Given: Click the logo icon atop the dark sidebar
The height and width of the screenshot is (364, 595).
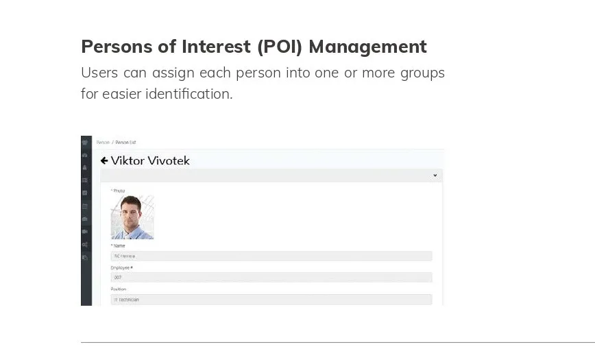Looking at the screenshot, I should coord(85,143).
